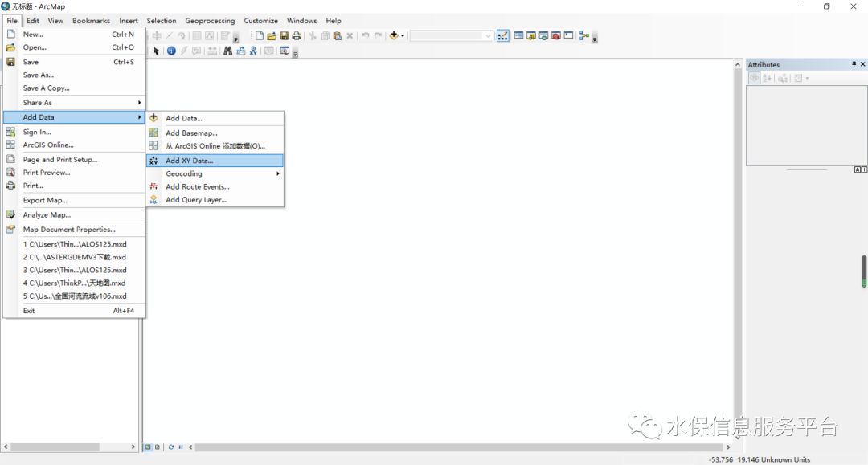Image resolution: width=868 pixels, height=465 pixels.
Task: Click the New map document toolbar icon
Action: [x=259, y=36]
